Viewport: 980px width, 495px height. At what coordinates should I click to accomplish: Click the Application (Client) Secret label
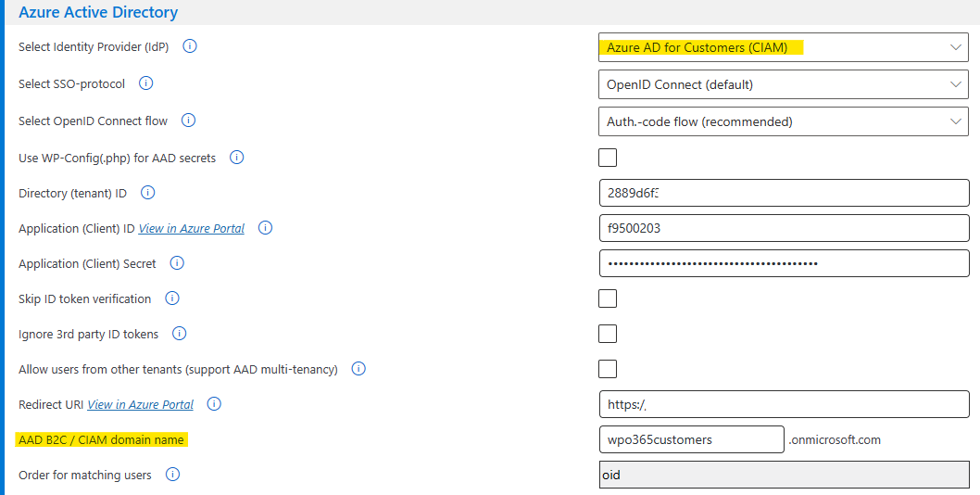(x=87, y=264)
